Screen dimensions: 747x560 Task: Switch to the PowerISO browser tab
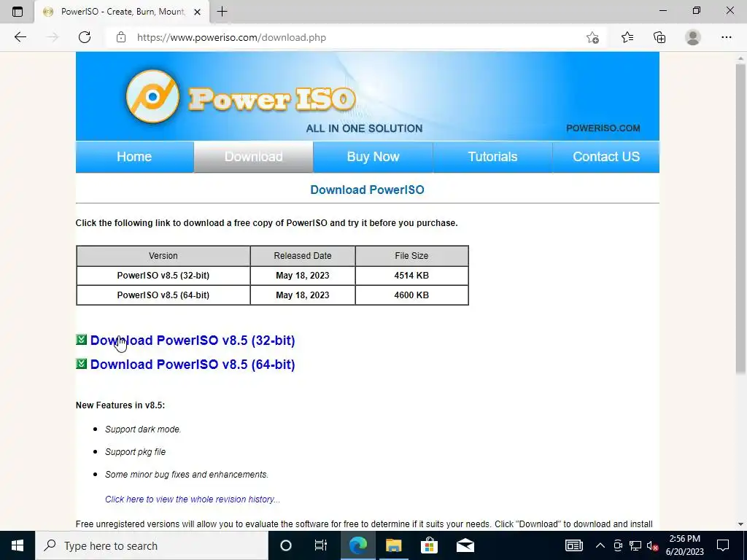(122, 12)
